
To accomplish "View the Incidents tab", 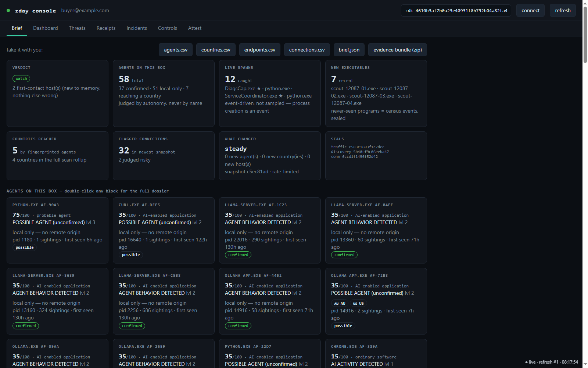I will (x=137, y=28).
